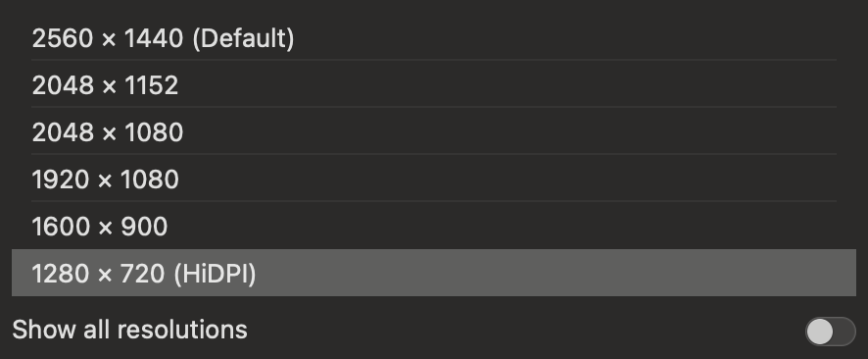Choose the 2048 × 1152 resolution

pyautogui.click(x=433, y=85)
